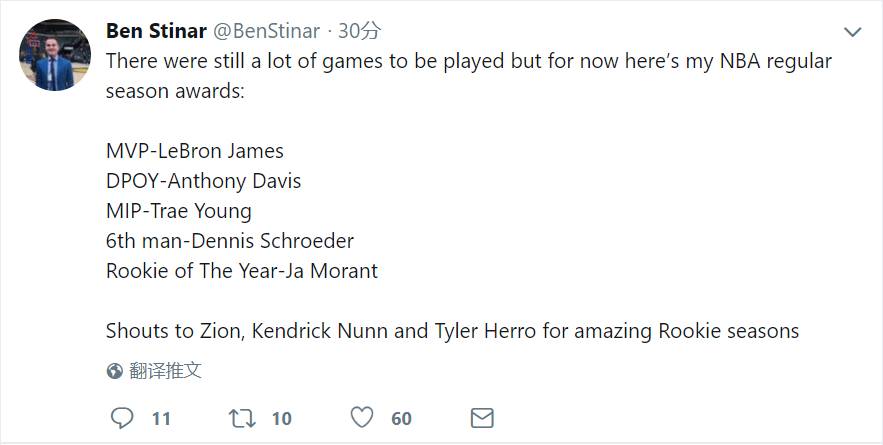Share via the envelope message icon
The image size is (883, 445).
coord(482,418)
